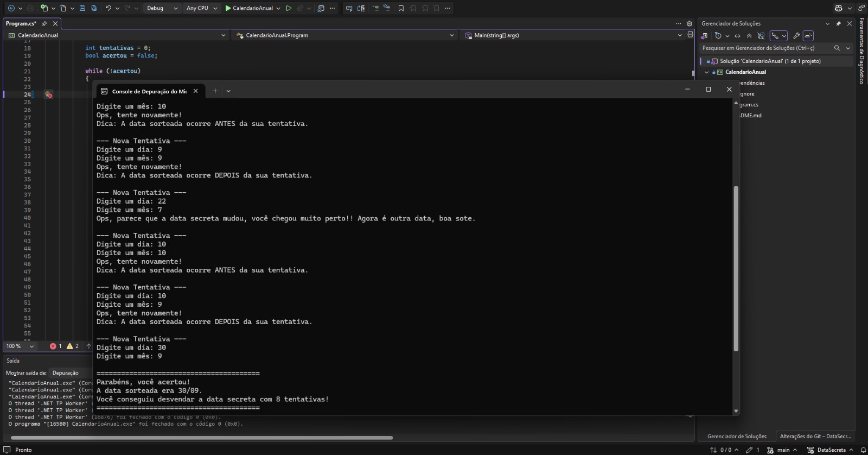
Task: Click the Show All Files icon in Solution Explorer
Action: coord(761,36)
